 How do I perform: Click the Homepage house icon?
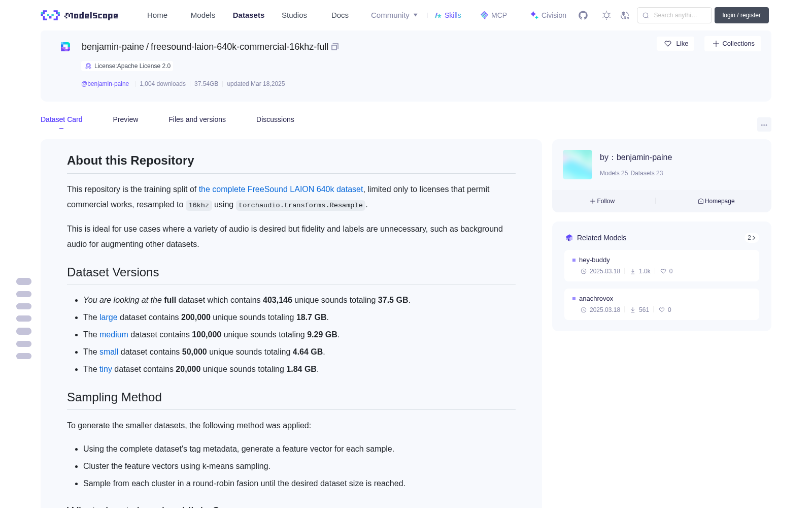click(701, 201)
